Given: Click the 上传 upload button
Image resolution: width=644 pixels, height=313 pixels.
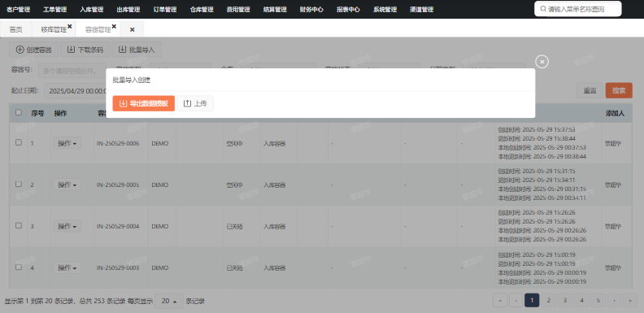Looking at the screenshot, I should click(195, 103).
